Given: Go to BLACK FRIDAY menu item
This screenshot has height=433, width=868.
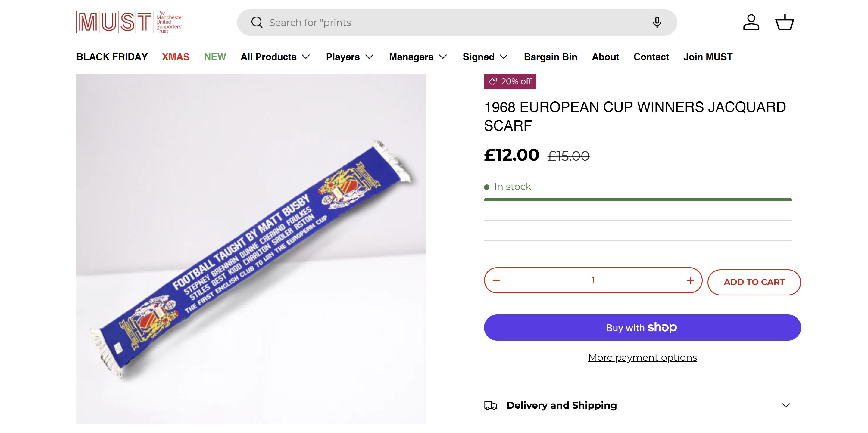Looking at the screenshot, I should tap(112, 57).
